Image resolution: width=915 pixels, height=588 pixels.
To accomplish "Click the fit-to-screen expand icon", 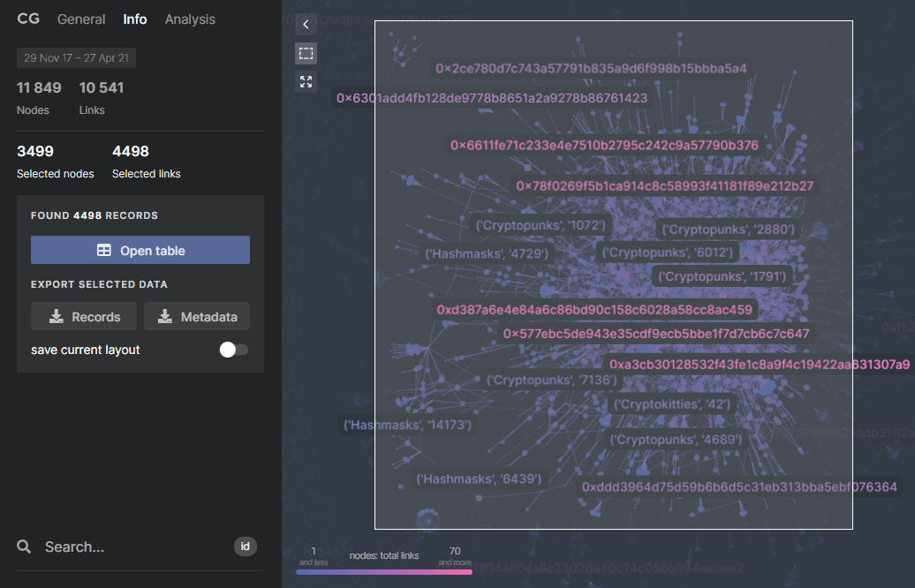I will tap(306, 82).
